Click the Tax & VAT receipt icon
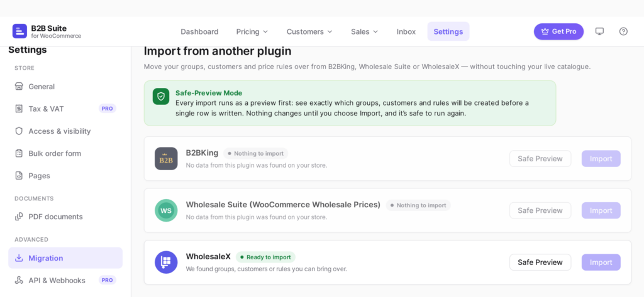The width and height of the screenshot is (644, 297). pos(19,109)
